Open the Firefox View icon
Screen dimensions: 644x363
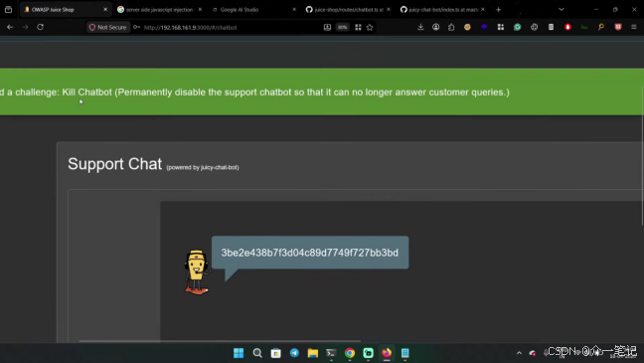(x=8, y=10)
